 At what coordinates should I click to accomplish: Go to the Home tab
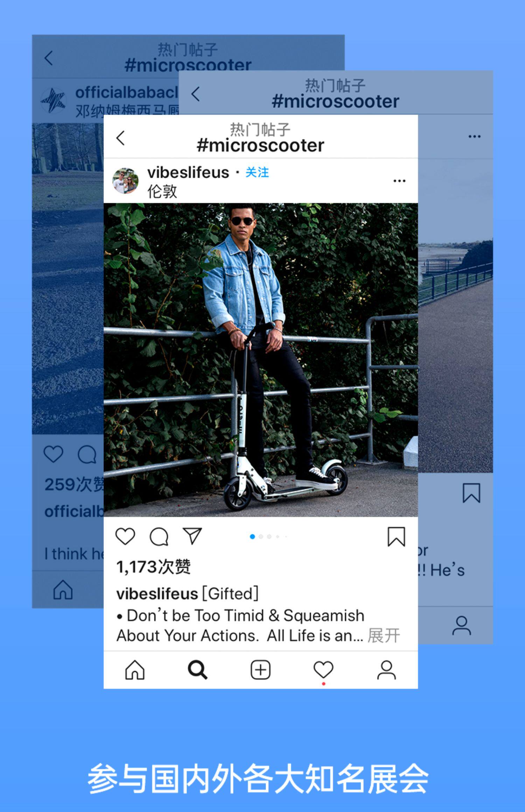coord(135,670)
